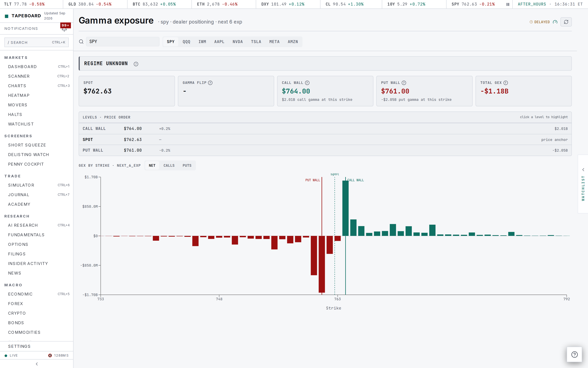This screenshot has width=588, height=368.
Task: Switch GEX chart to NET view
Action: [x=152, y=165]
